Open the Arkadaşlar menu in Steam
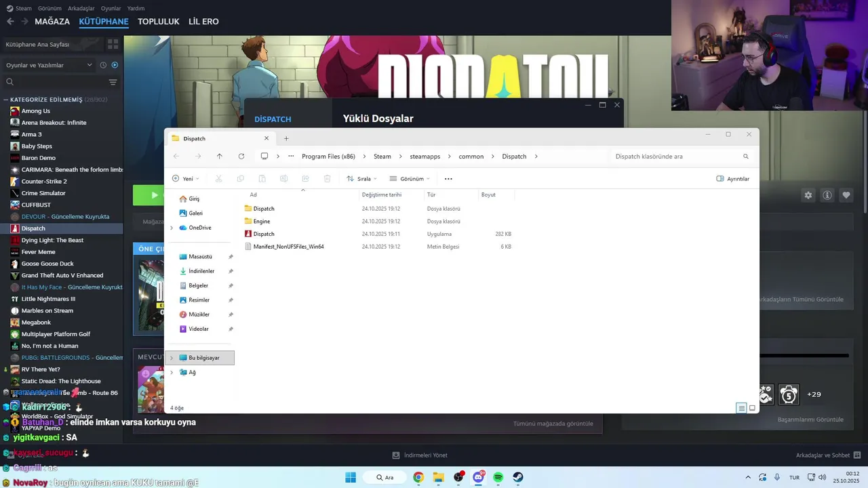This screenshot has height=488, width=868. 81,8
